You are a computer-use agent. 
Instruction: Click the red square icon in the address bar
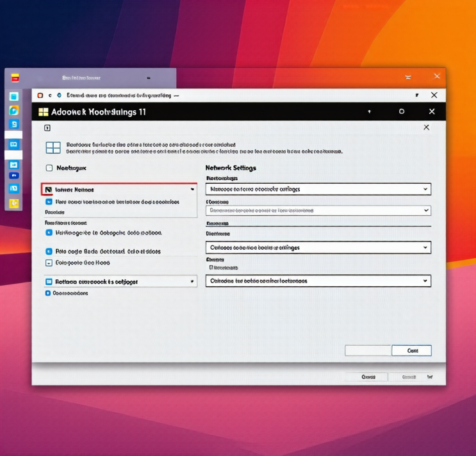[x=40, y=95]
